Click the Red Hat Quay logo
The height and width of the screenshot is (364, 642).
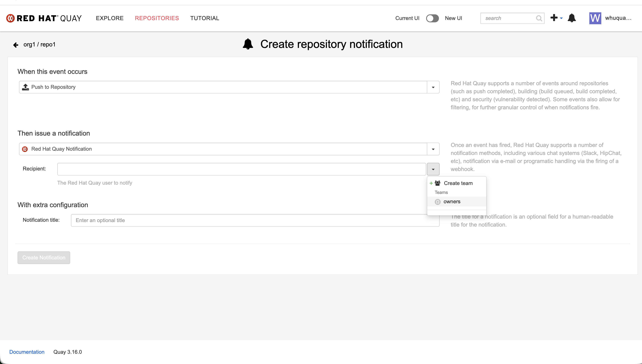tap(44, 18)
